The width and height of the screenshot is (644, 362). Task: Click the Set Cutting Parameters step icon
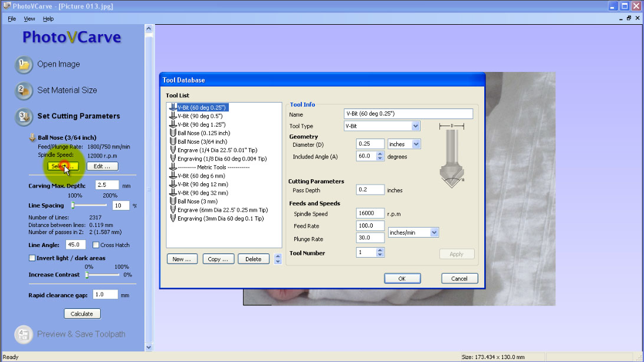click(24, 117)
